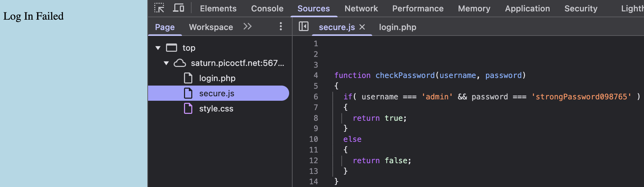Click the style.css purple file icon
The width and height of the screenshot is (644, 187).
[x=188, y=108]
